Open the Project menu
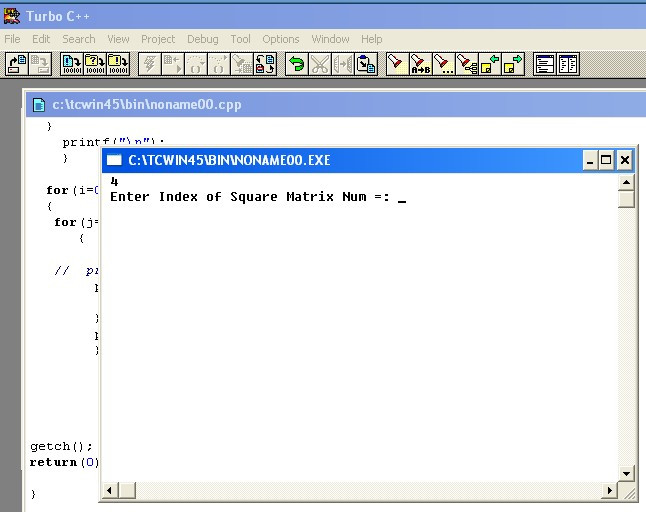 coord(158,39)
